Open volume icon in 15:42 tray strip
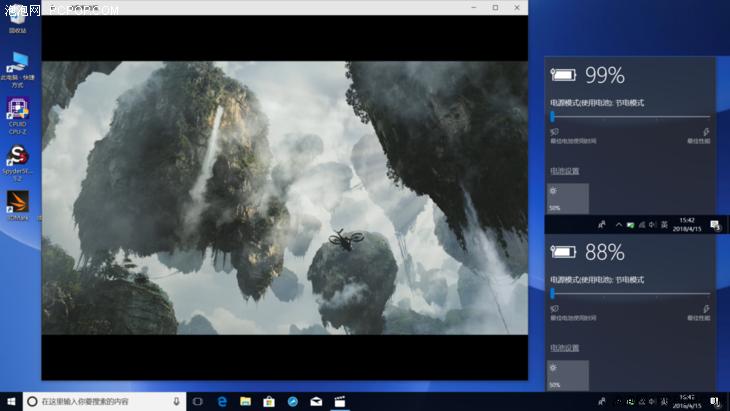 653,225
